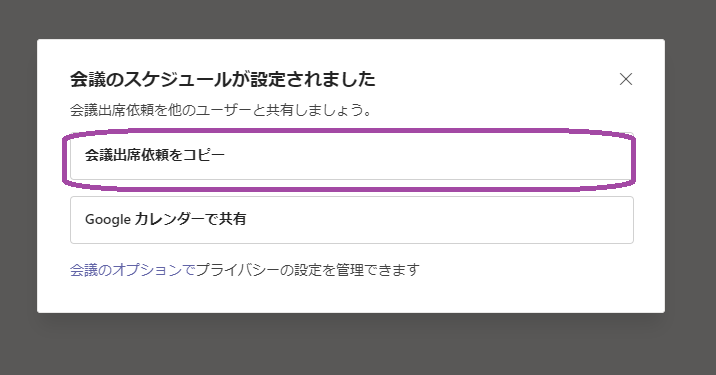
Task: Close the meeting scheduled dialog with X
Action: (626, 79)
